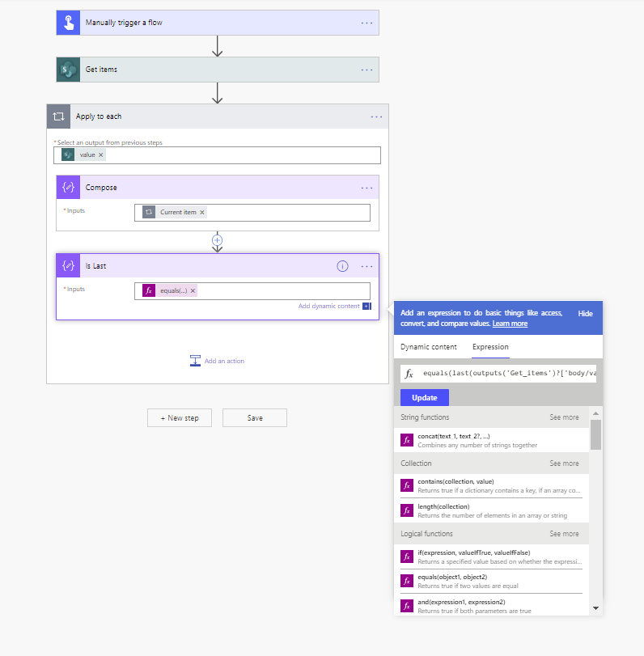
Task: Open the ellipsis menu on Is Last
Action: (366, 266)
